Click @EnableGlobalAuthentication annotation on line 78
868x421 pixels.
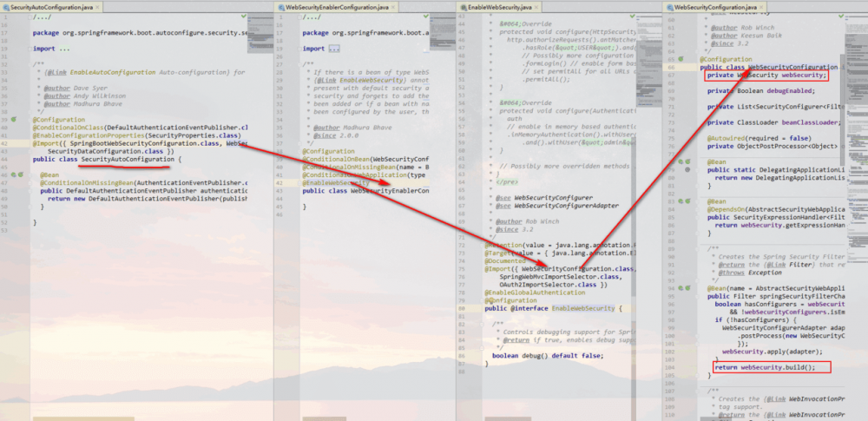535,293
